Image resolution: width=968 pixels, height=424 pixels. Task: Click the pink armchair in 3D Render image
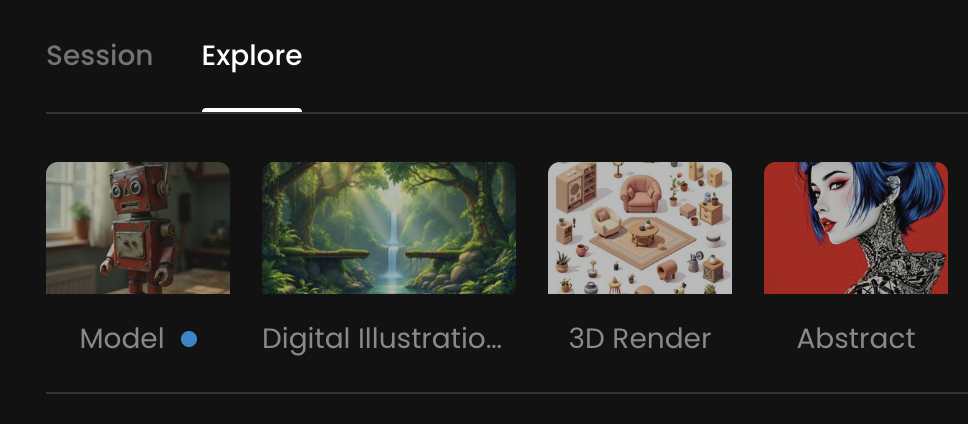pyautogui.click(x=640, y=194)
